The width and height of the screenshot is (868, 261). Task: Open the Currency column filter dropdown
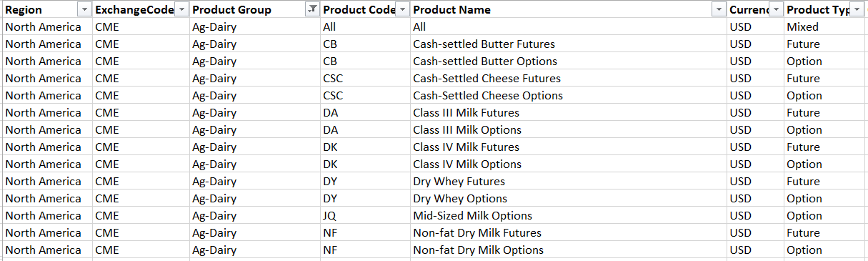tap(777, 9)
